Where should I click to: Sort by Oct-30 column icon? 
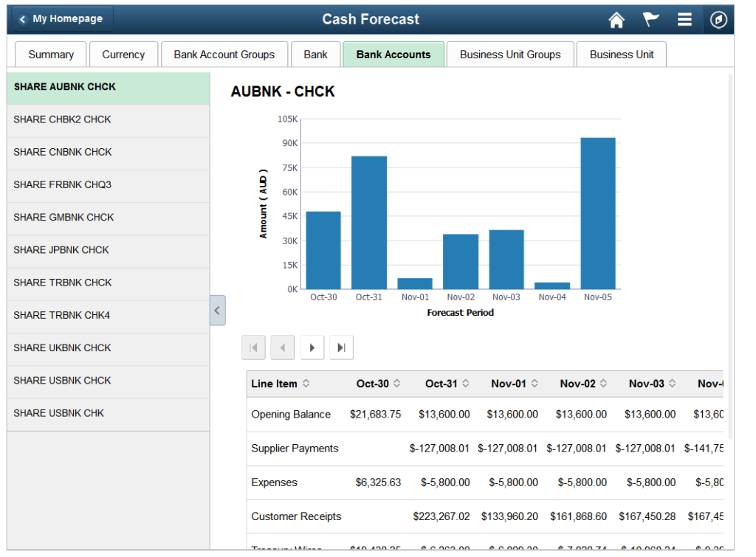396,383
